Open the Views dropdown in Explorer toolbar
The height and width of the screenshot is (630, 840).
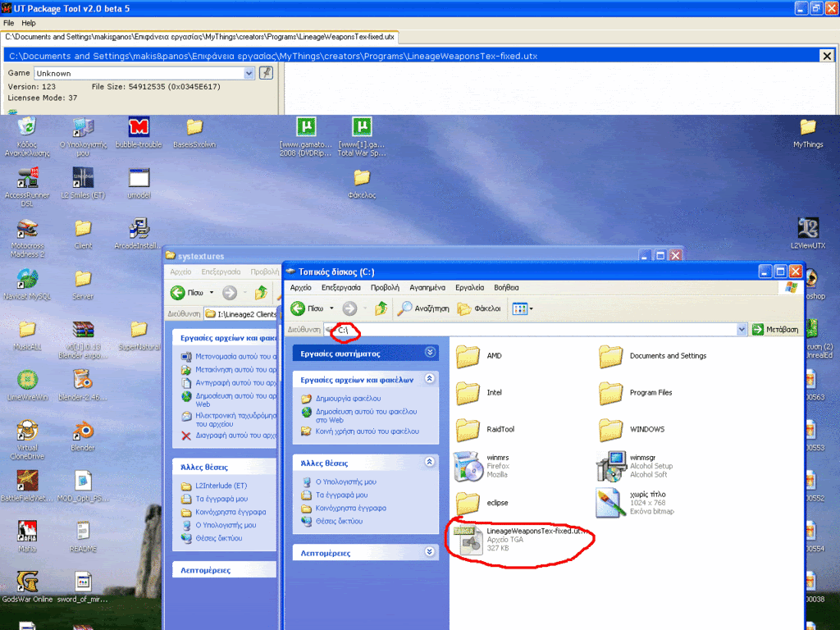pos(523,308)
